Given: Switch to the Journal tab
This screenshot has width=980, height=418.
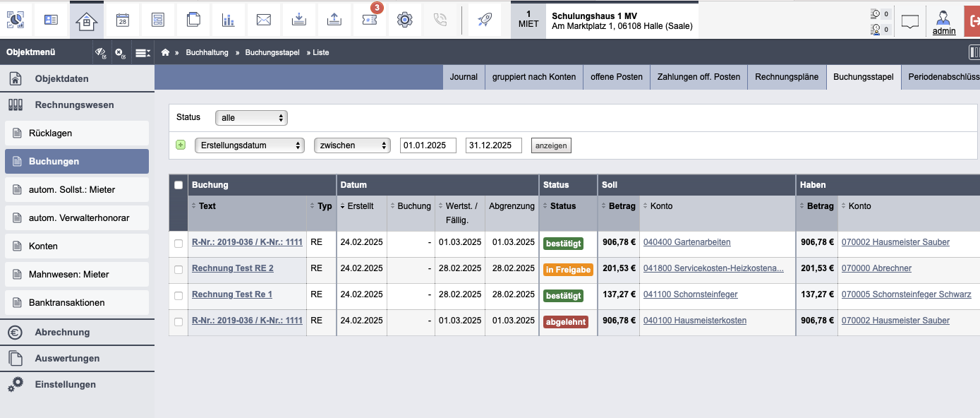Looking at the screenshot, I should (464, 77).
